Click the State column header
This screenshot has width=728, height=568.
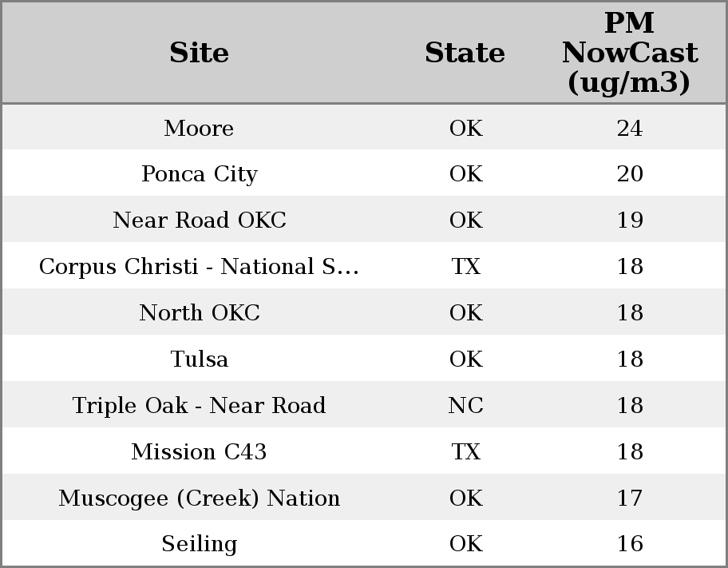click(465, 53)
